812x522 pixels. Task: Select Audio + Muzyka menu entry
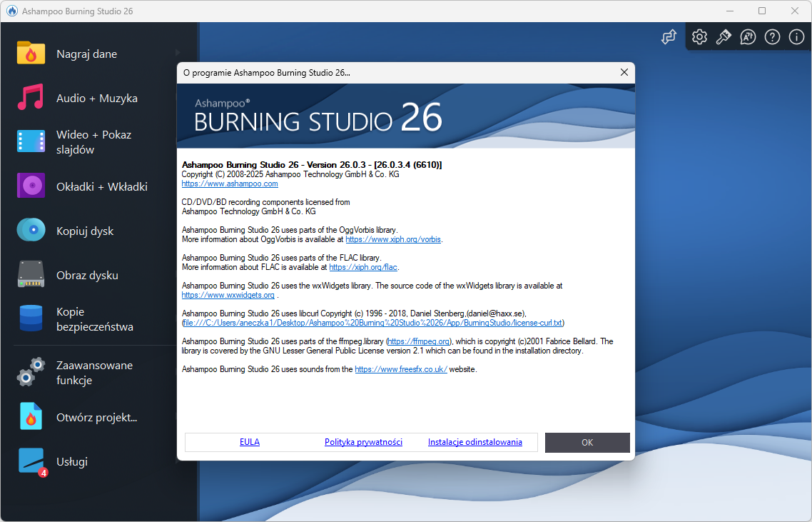(x=97, y=98)
